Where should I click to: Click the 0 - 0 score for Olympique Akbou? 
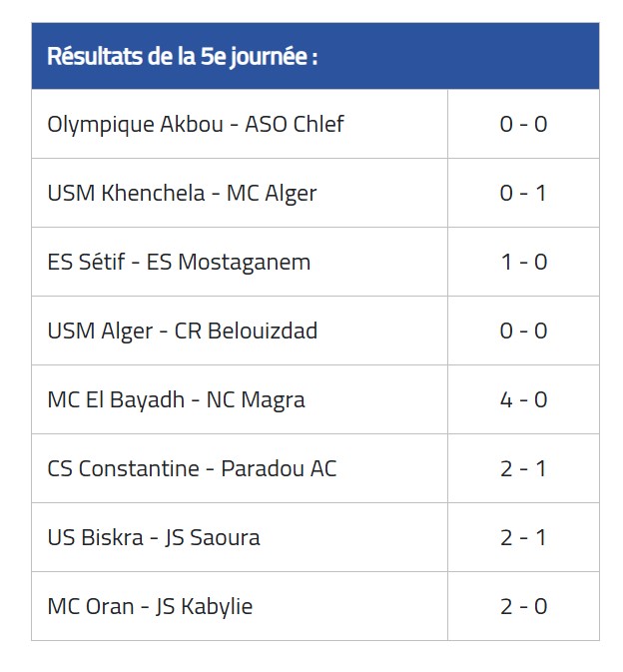[523, 124]
